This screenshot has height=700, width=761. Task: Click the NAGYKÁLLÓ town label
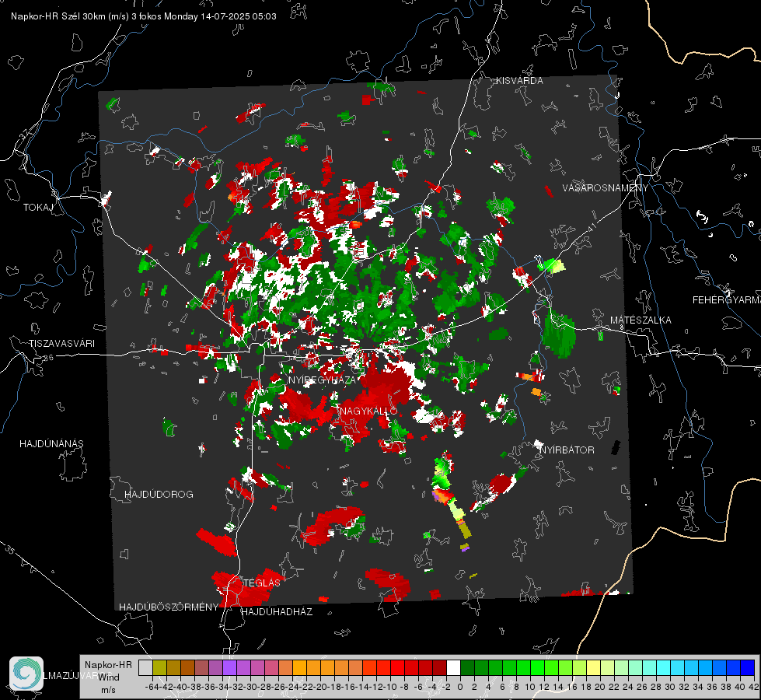pyautogui.click(x=368, y=411)
